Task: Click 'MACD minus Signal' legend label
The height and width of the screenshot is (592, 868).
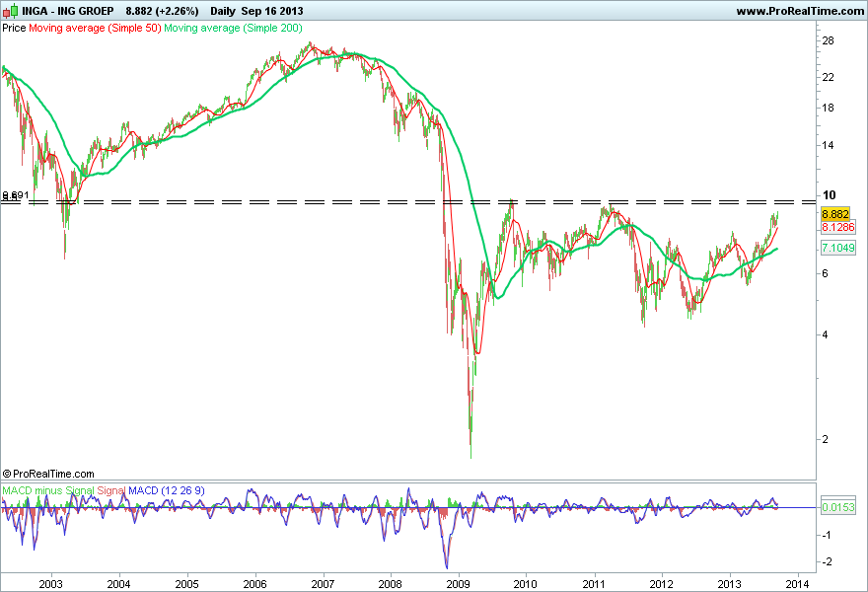Action: (48, 490)
